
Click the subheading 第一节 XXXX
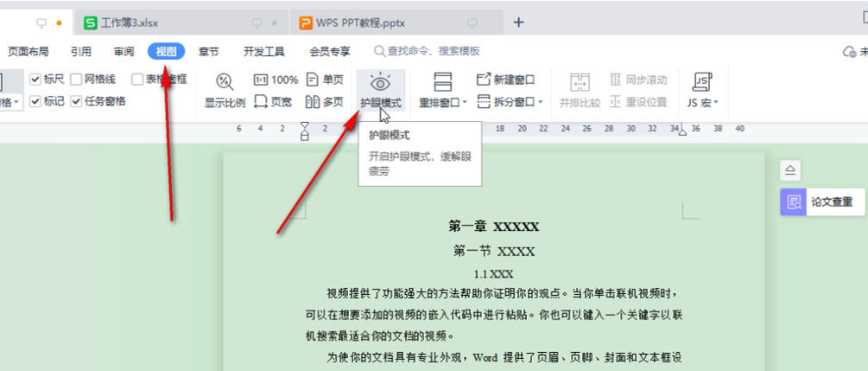click(x=494, y=251)
